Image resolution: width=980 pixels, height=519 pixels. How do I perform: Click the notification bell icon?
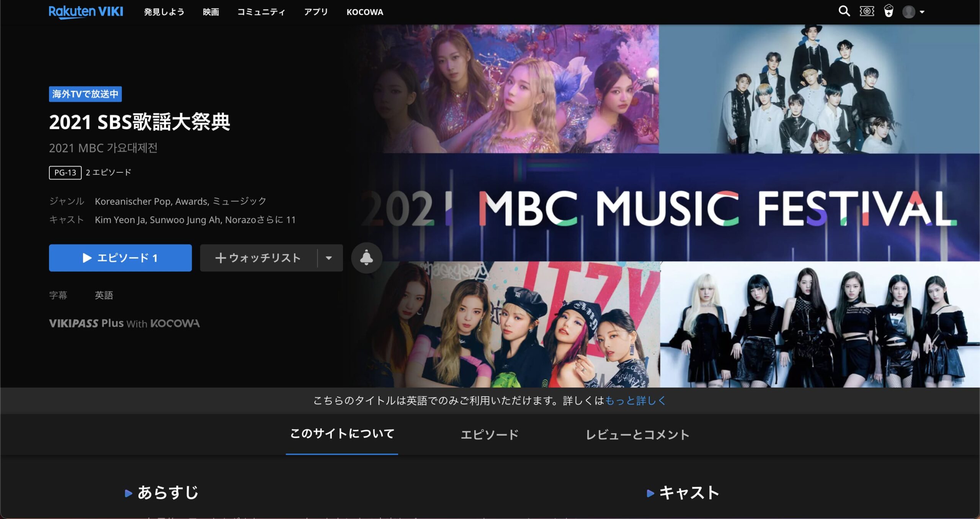pos(366,258)
